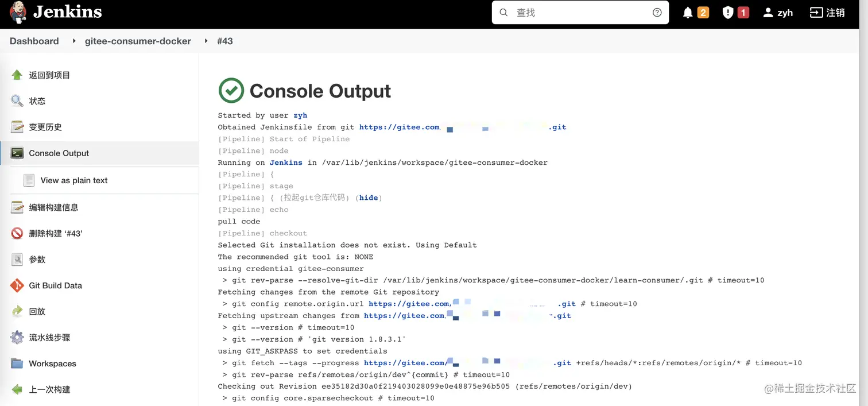The height and width of the screenshot is (406, 868).
Task: Expand the arrow after gitee-consumer-docker breadcrumb
Action: [x=206, y=41]
